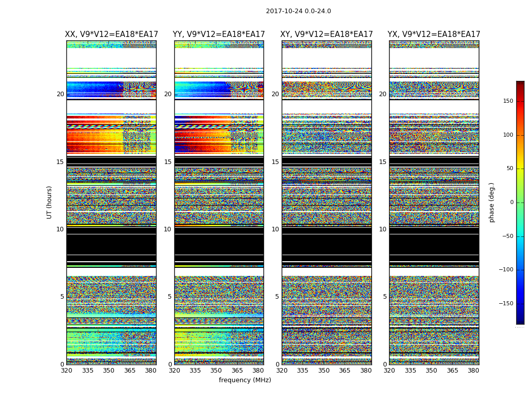This screenshot has width=532, height=405.
Task: Click the phase colorbar gradient
Action: tap(520, 202)
